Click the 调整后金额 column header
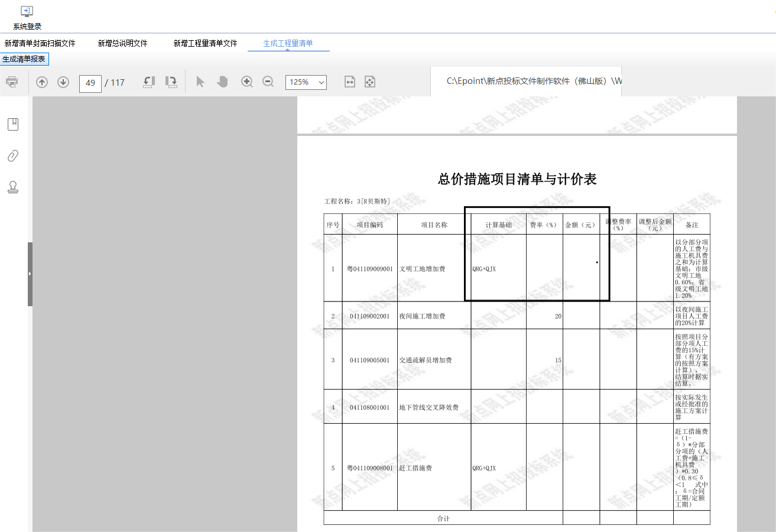The height and width of the screenshot is (532, 776). pos(655,225)
